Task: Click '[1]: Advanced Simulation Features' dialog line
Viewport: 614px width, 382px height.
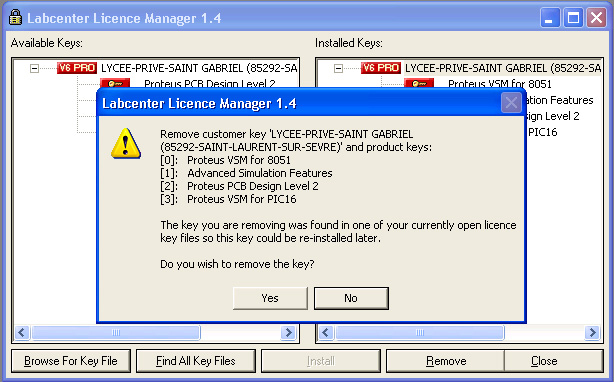Action: click(x=246, y=173)
